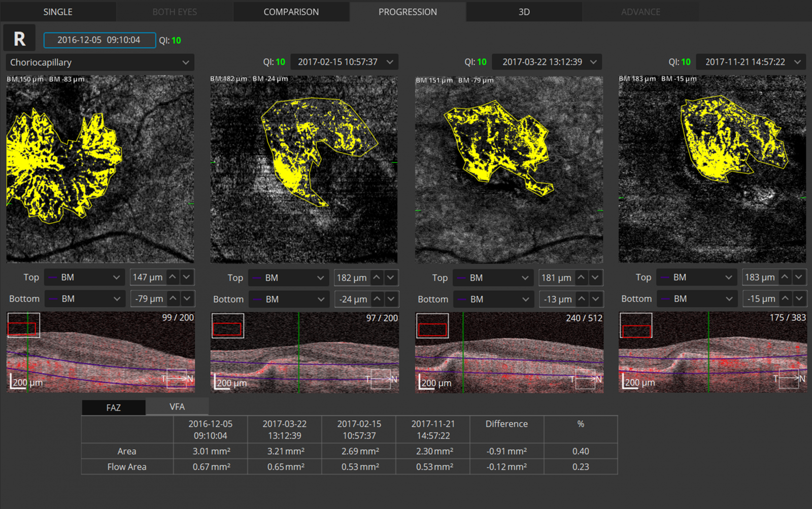Open the 3D tab

(x=524, y=12)
